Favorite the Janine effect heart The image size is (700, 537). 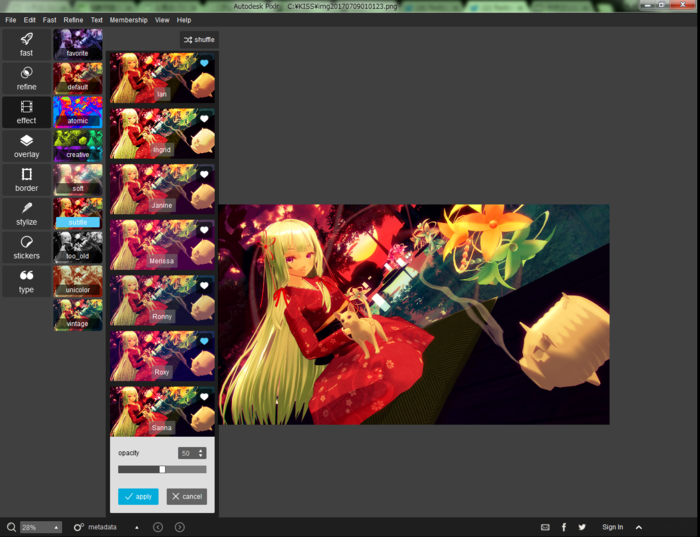pyautogui.click(x=204, y=175)
